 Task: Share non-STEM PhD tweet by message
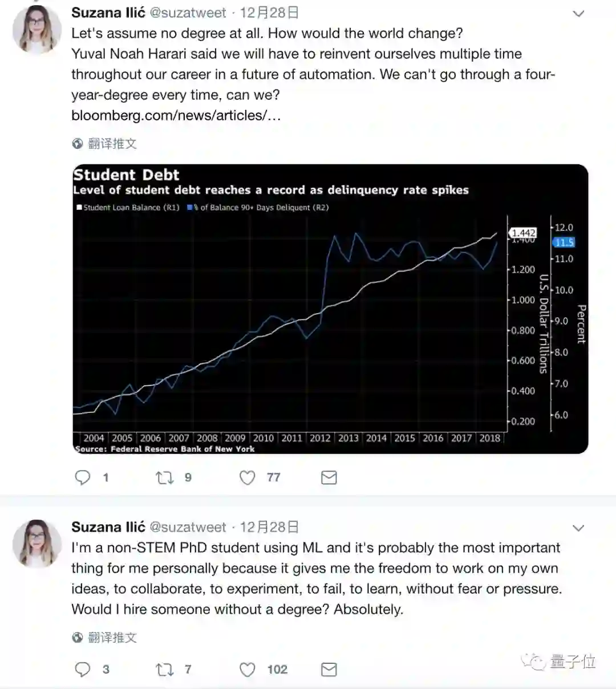pyautogui.click(x=329, y=669)
